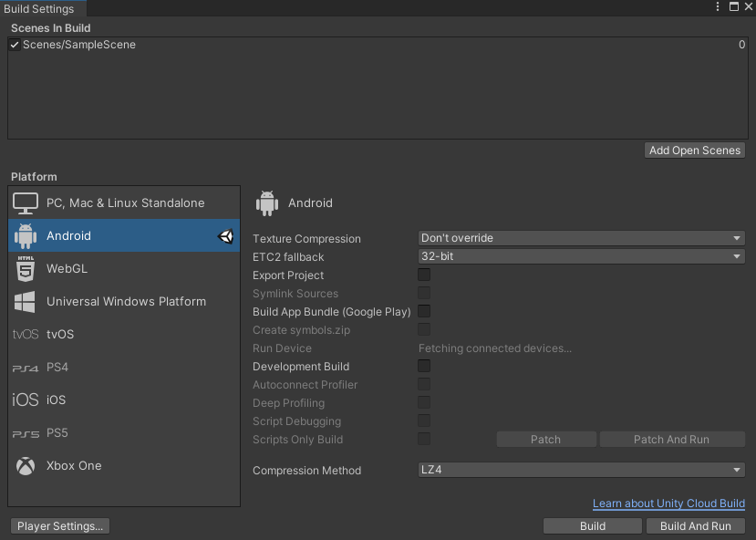Open the Texture Compression dropdown
Viewport: 756px width, 540px height.
(x=581, y=238)
